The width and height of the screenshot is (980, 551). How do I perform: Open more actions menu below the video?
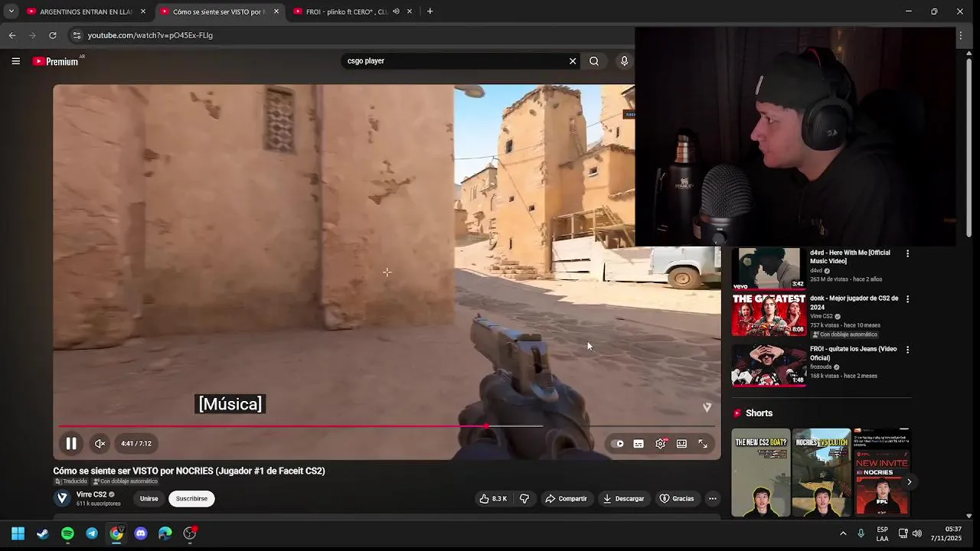pyautogui.click(x=712, y=498)
